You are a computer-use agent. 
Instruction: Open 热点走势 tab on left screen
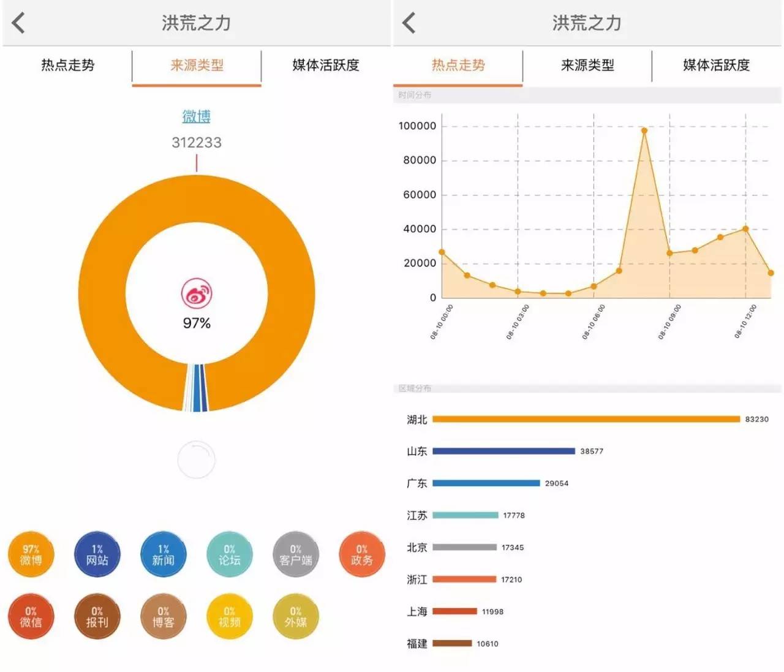pyautogui.click(x=68, y=65)
